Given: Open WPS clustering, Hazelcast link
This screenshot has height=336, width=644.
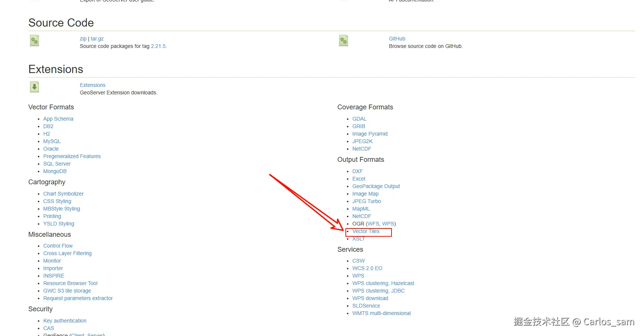Looking at the screenshot, I should [383, 283].
